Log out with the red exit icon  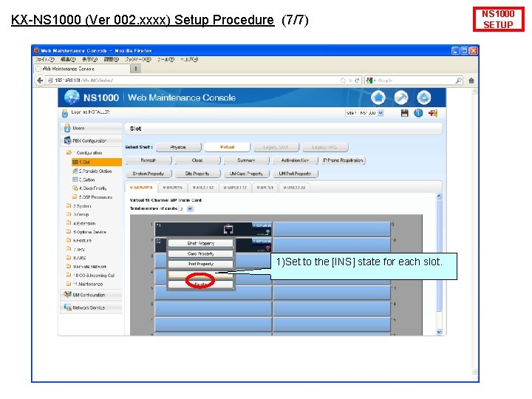coord(432,113)
